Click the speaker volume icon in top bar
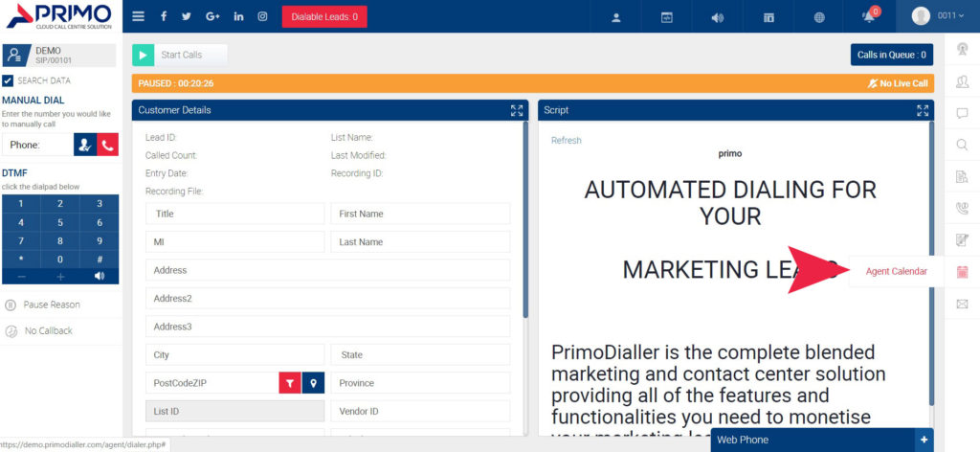 [x=718, y=17]
